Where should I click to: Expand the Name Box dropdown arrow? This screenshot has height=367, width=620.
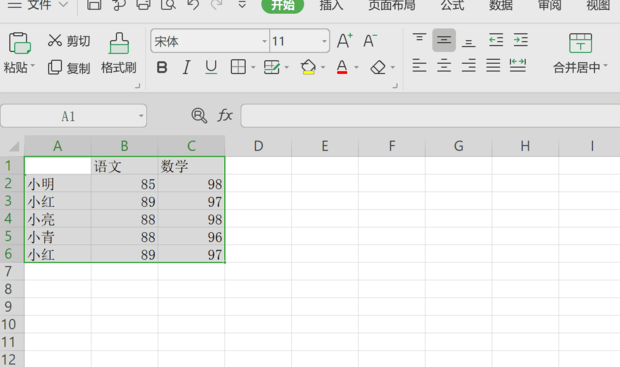click(141, 116)
